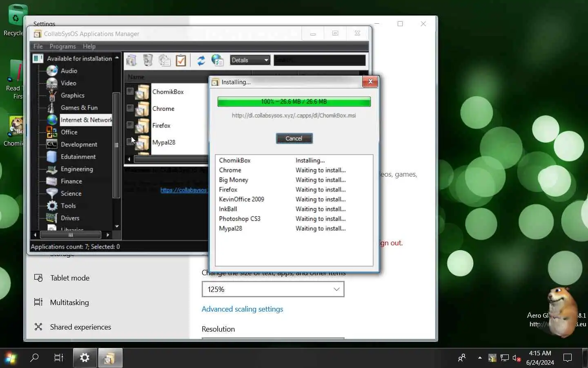The height and width of the screenshot is (368, 588).
Task: Click the Select All checkmark toolbar icon
Action: tap(181, 61)
